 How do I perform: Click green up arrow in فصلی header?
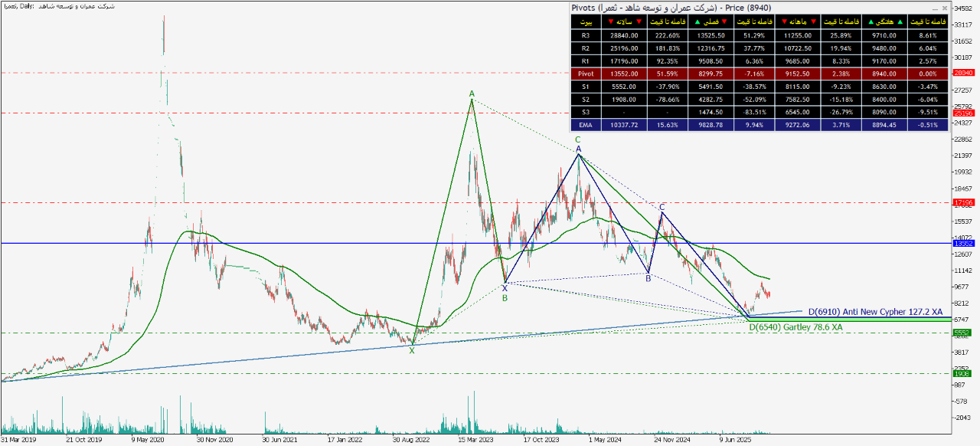click(x=696, y=21)
